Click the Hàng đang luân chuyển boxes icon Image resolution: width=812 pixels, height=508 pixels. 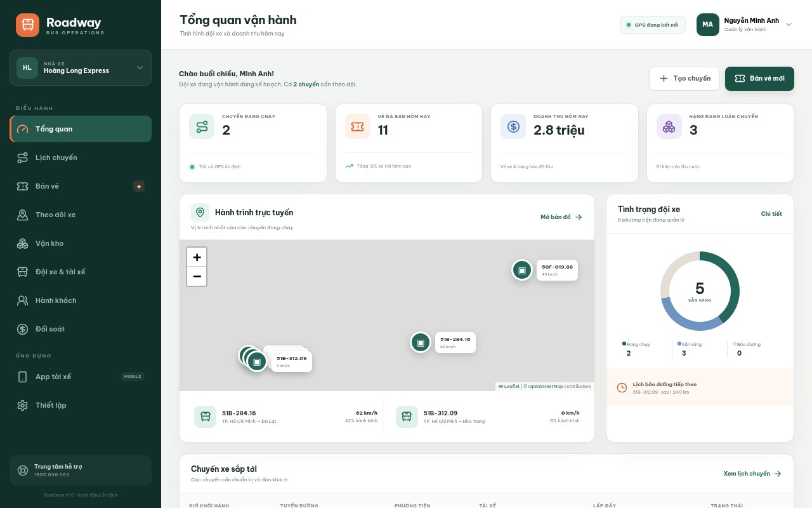(x=669, y=126)
